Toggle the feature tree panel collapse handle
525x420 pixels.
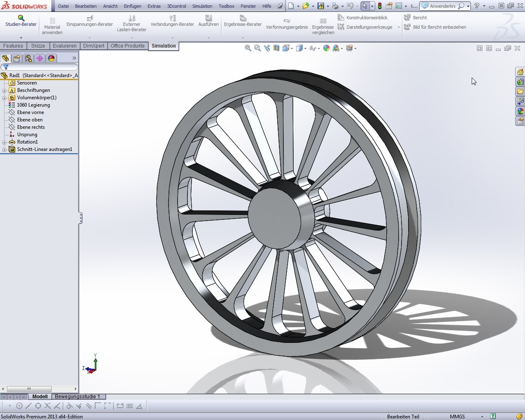[x=81, y=218]
